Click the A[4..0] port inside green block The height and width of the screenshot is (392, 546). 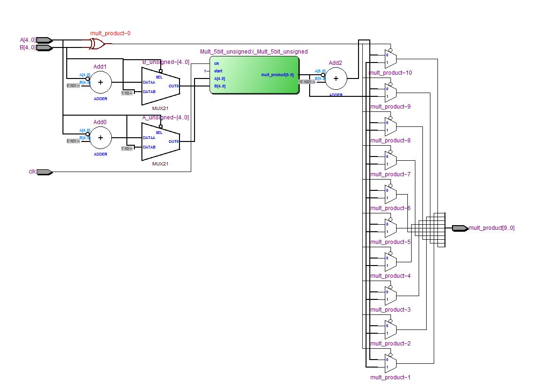220,79
